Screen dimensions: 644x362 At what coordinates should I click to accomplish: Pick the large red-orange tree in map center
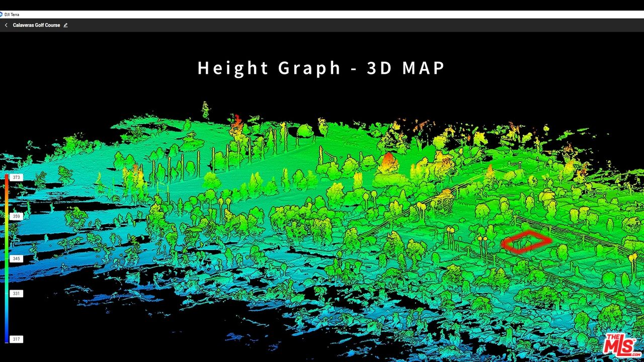pyautogui.click(x=387, y=163)
